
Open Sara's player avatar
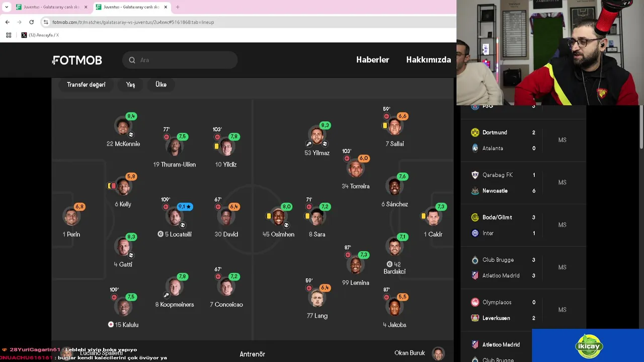[316, 217]
